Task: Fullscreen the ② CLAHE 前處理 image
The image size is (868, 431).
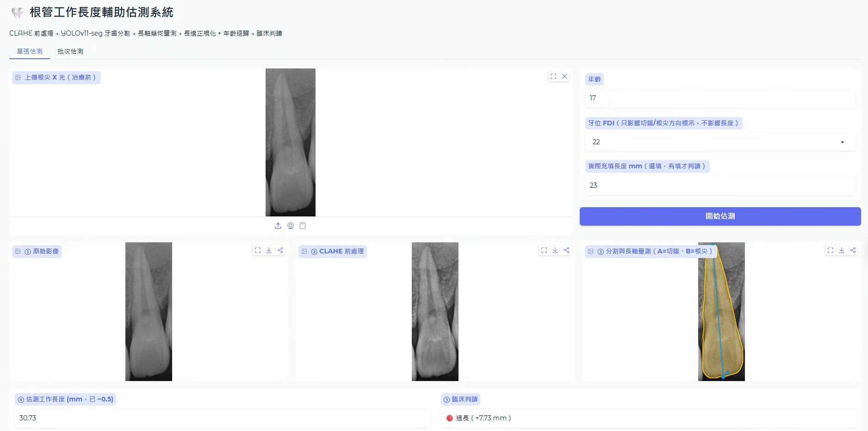Action: coord(544,250)
